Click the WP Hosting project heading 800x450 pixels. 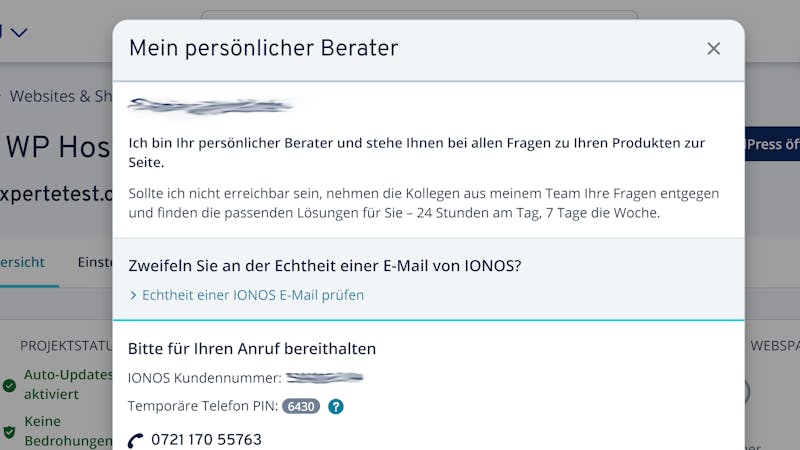point(58,147)
